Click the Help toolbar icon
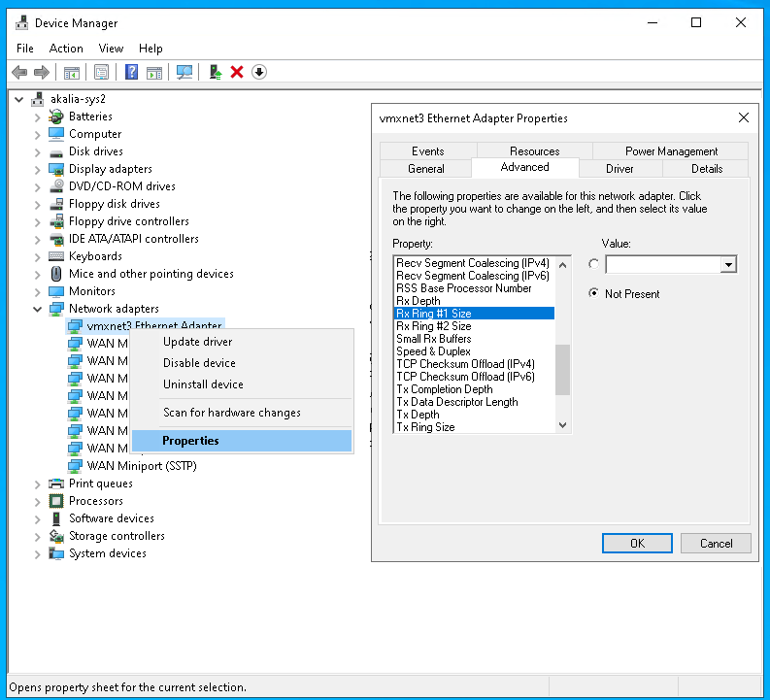Image resolution: width=770 pixels, height=700 pixels. pos(131,72)
